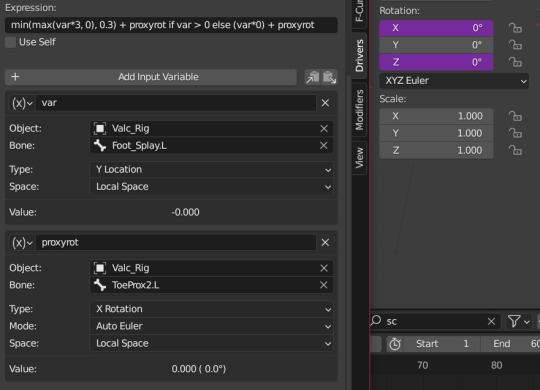Click object icon next to proxyrot's Valc_Rig

pyautogui.click(x=100, y=268)
